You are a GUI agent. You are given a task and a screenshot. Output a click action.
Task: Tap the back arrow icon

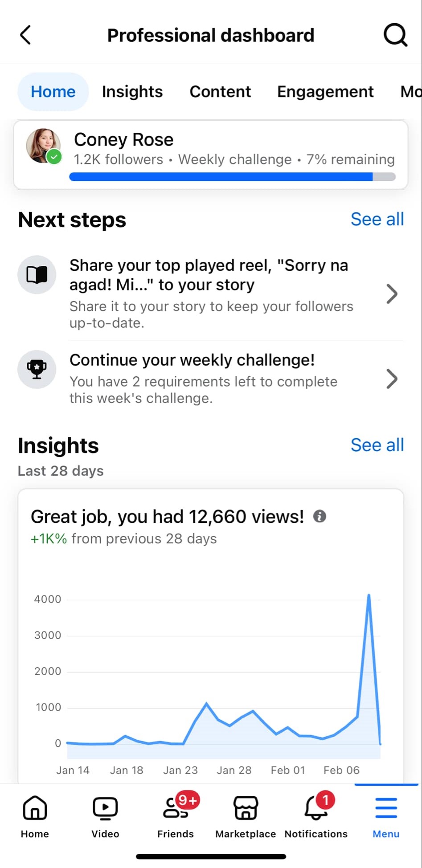(x=25, y=35)
